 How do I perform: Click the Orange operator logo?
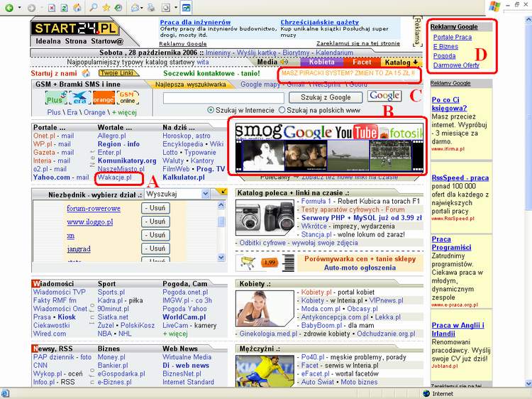click(x=104, y=98)
